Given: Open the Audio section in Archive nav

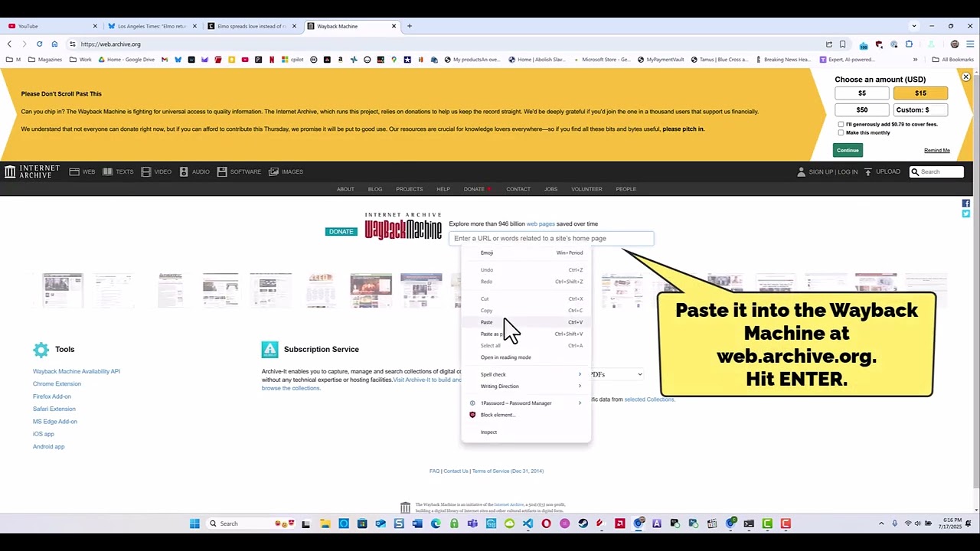Looking at the screenshot, I should [x=194, y=171].
